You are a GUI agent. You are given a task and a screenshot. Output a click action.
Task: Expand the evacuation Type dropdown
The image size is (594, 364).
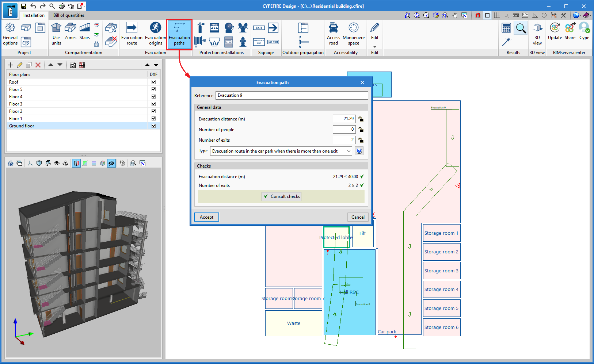[x=349, y=151]
